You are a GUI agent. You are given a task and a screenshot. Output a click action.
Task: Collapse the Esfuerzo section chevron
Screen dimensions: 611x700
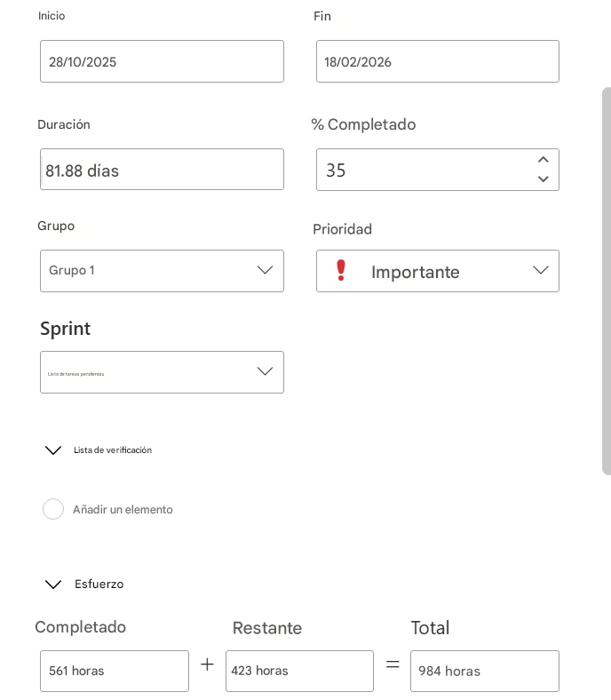(x=53, y=585)
